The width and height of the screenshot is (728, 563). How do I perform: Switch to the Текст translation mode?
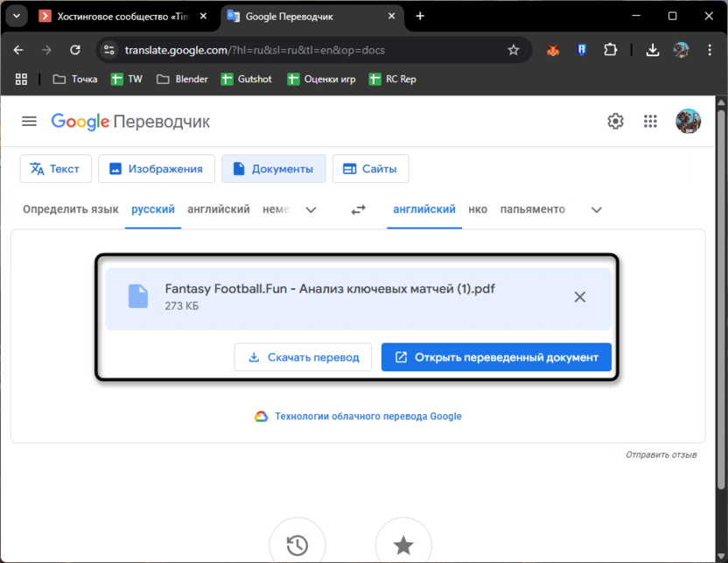(x=55, y=169)
